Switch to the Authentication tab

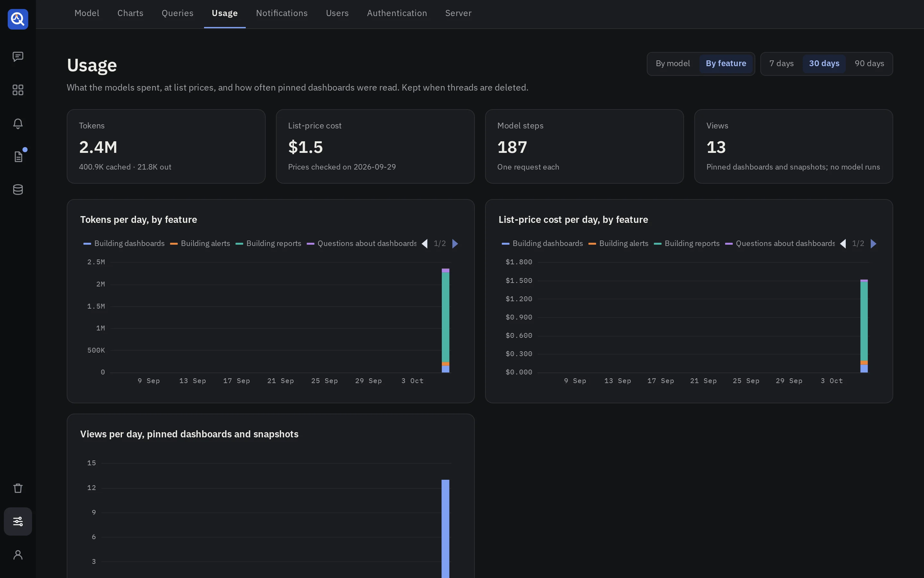397,13
